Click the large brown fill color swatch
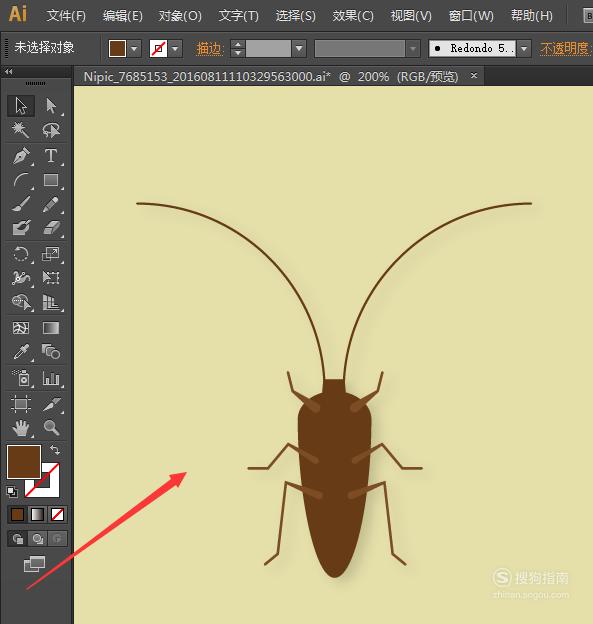The width and height of the screenshot is (593, 624). coord(24,462)
